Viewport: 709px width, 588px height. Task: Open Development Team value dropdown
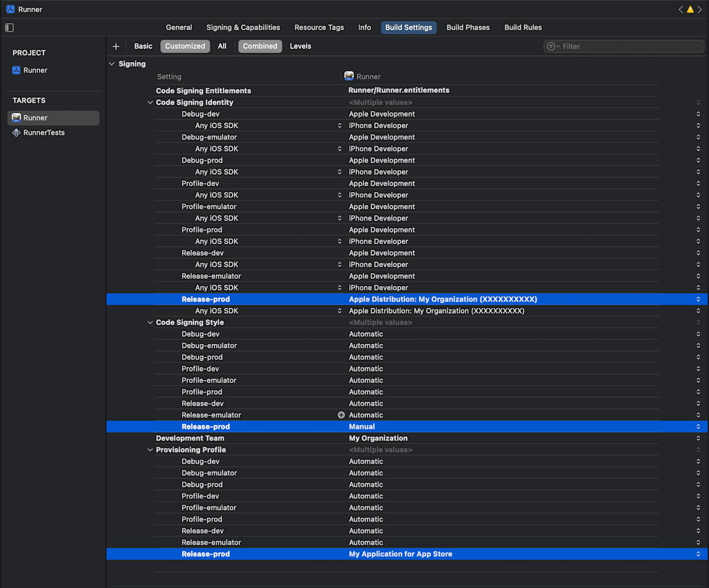pos(698,438)
